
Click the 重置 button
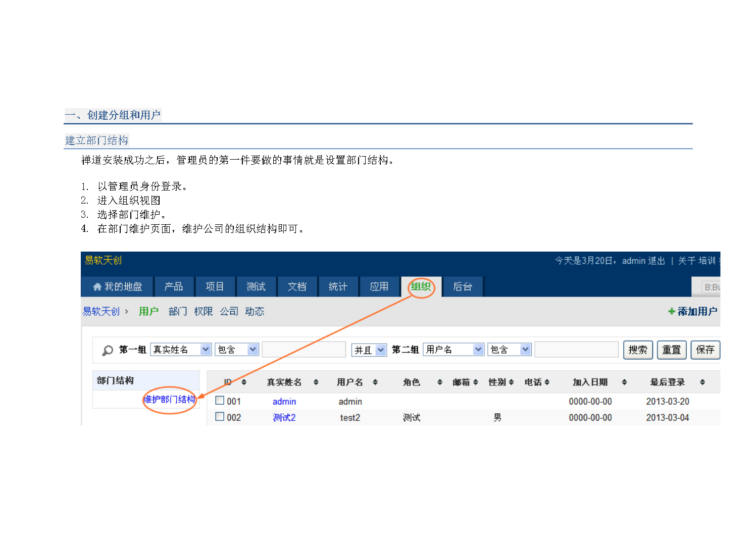tap(672, 350)
